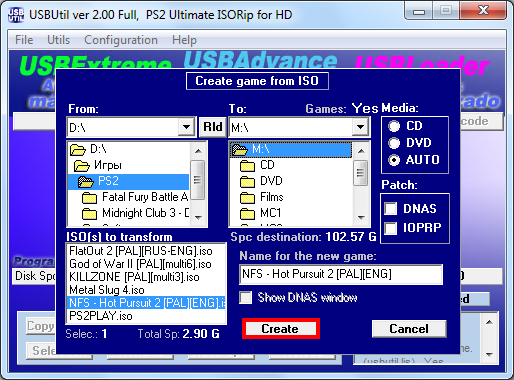
Task: Open the Configuration menu
Action: click(x=121, y=40)
